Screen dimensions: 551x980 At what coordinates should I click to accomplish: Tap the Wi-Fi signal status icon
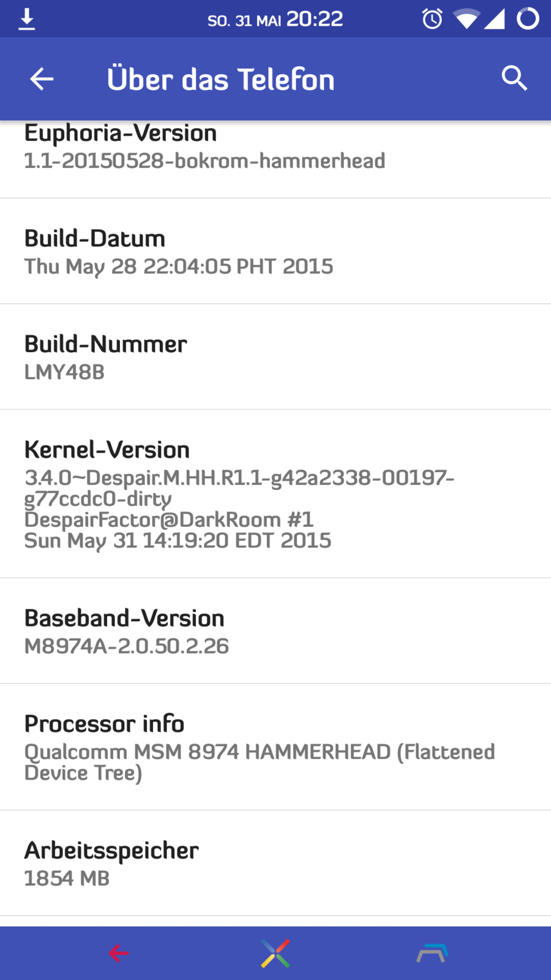(466, 20)
